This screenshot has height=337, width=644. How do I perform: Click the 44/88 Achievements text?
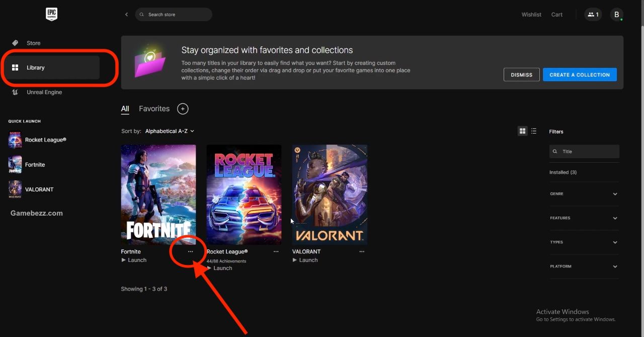226,261
